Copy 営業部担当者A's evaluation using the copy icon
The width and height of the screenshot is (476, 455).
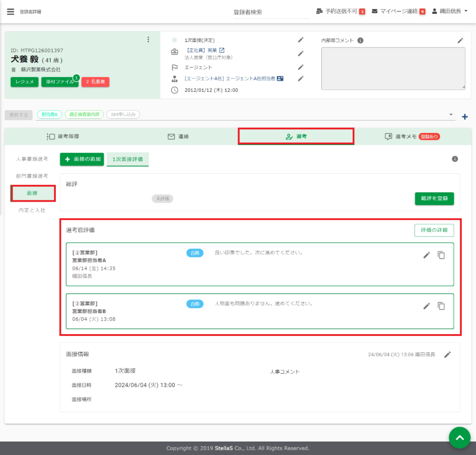click(441, 255)
